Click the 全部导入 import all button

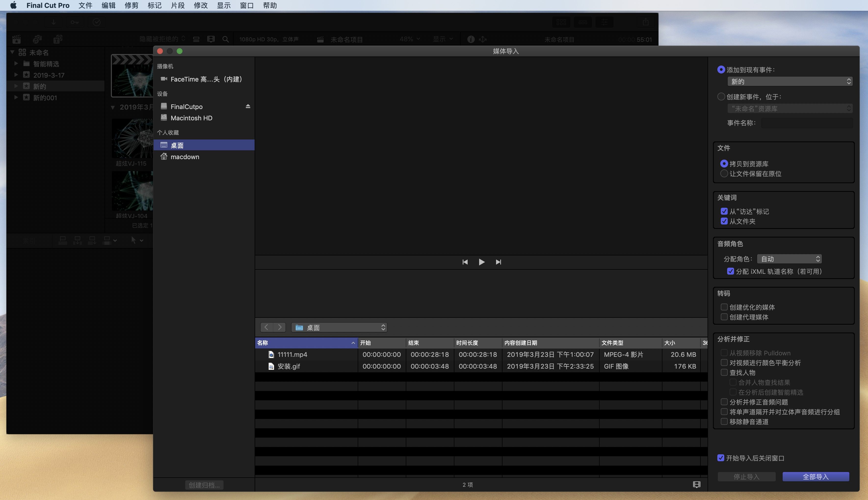[x=816, y=477]
